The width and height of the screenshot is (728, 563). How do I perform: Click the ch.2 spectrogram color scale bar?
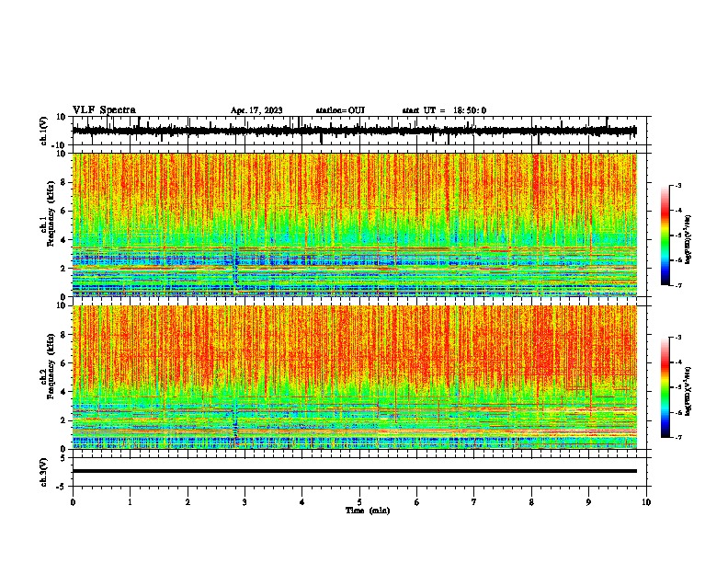665,387
